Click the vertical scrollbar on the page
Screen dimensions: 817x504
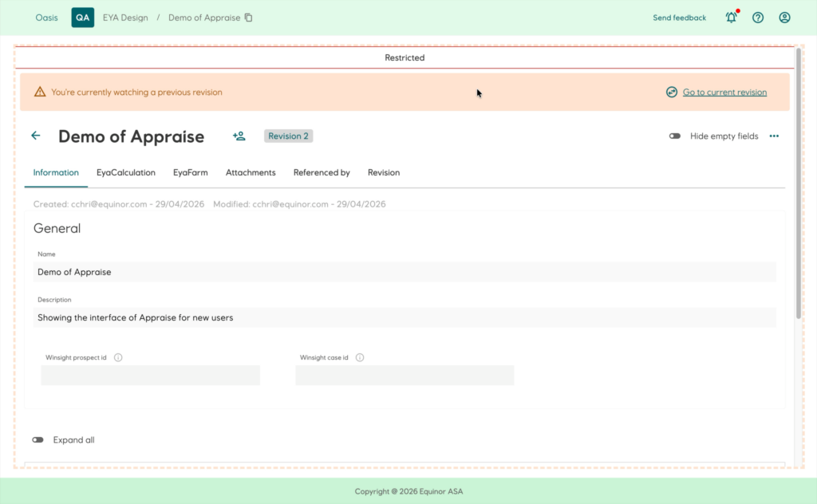point(798,183)
